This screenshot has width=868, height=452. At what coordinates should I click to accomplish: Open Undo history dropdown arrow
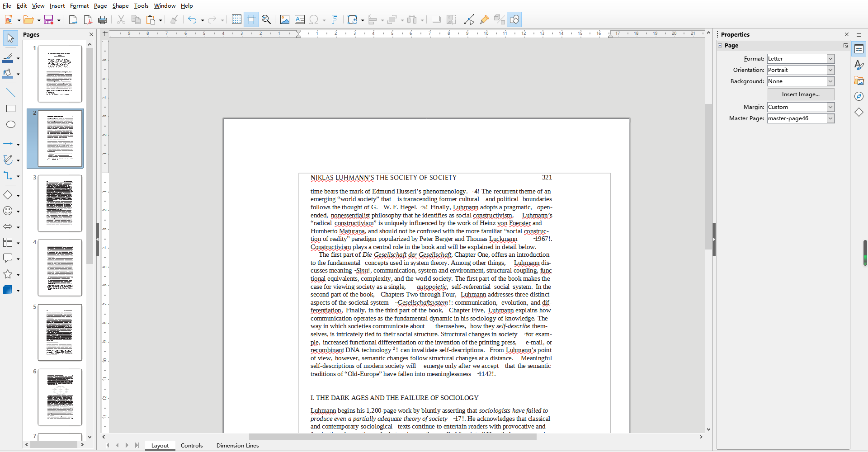tap(202, 20)
